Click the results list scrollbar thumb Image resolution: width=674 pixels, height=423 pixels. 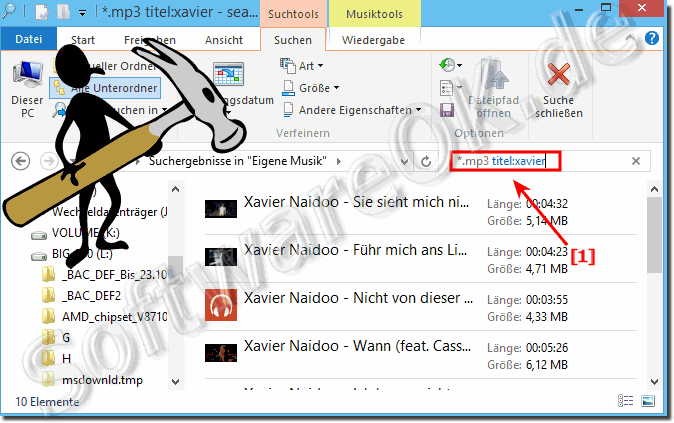click(654, 235)
